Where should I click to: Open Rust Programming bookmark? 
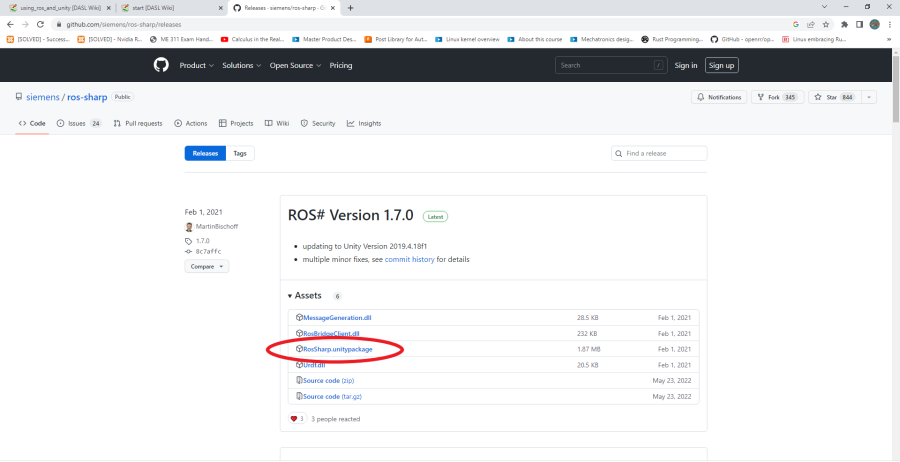(x=672, y=40)
